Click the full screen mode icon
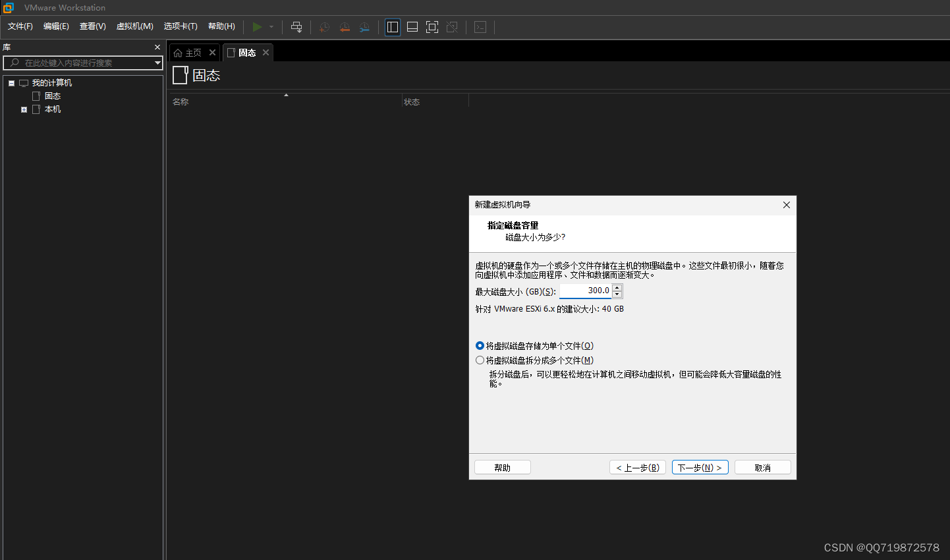Image resolution: width=950 pixels, height=560 pixels. [432, 27]
